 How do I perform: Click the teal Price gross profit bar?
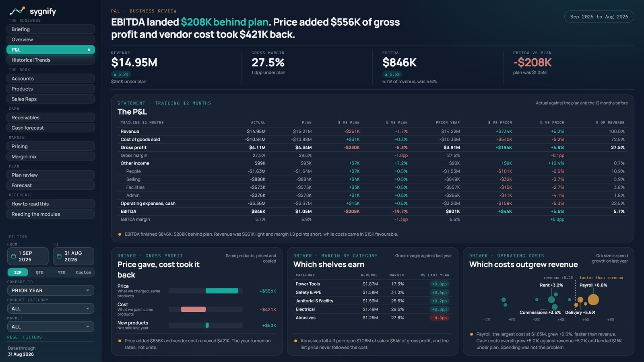pyautogui.click(x=222, y=291)
